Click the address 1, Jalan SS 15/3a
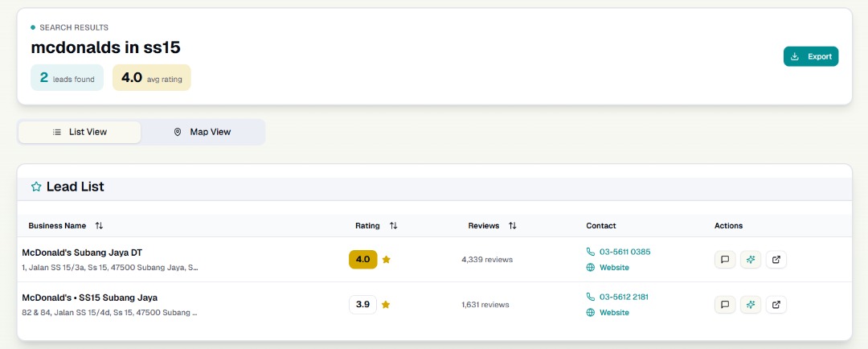 (x=110, y=268)
